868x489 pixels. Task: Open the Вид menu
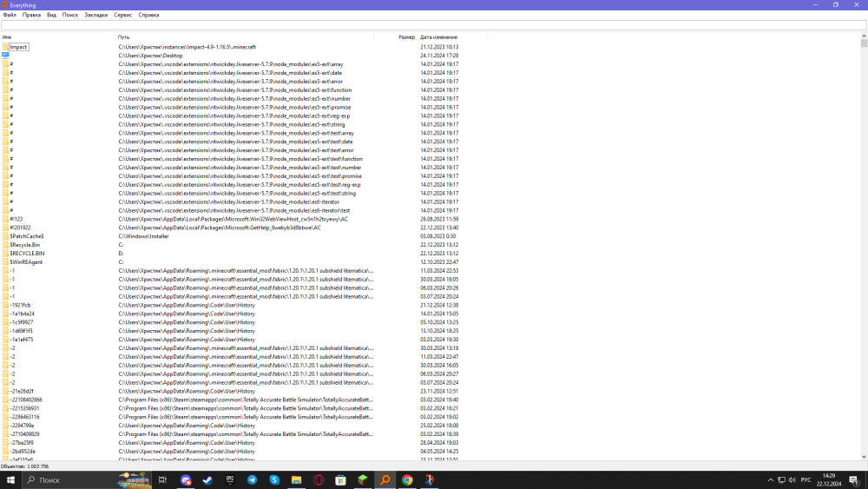(x=51, y=15)
